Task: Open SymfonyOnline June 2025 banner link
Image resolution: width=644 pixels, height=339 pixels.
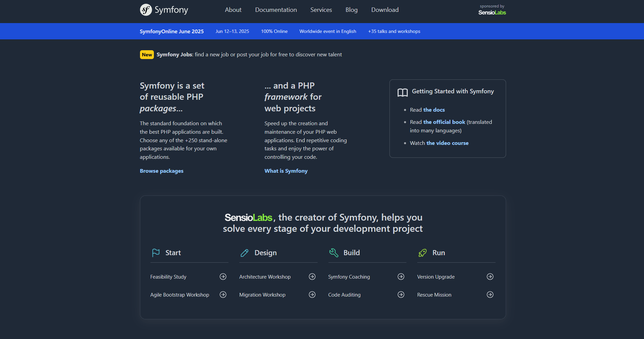Action: click(x=172, y=31)
